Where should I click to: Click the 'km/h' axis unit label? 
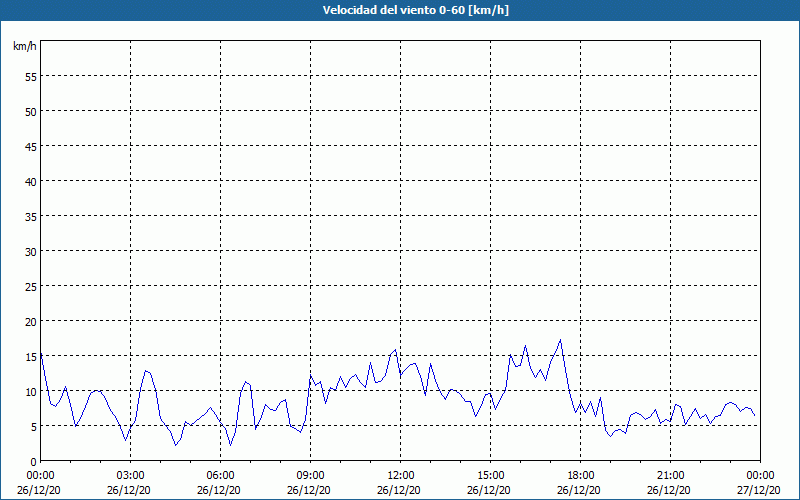click(24, 46)
